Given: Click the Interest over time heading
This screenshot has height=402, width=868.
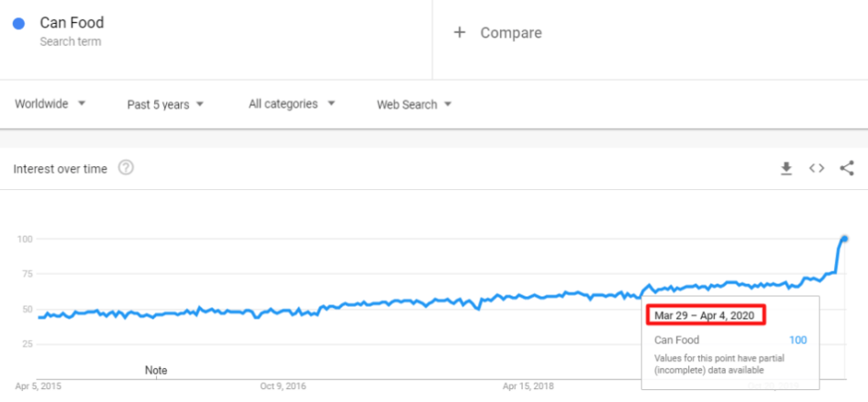Looking at the screenshot, I should click(61, 169).
